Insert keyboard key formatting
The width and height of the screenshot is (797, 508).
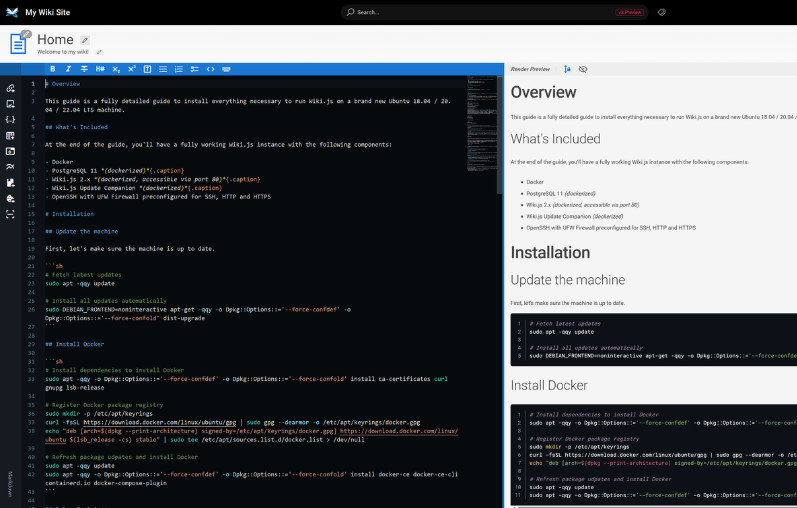(226, 69)
